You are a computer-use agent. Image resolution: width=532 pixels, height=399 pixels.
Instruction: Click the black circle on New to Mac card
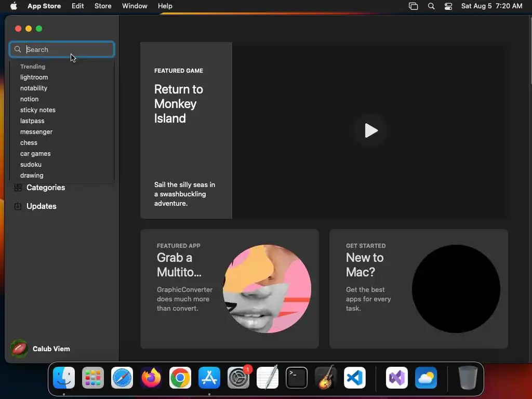click(456, 289)
